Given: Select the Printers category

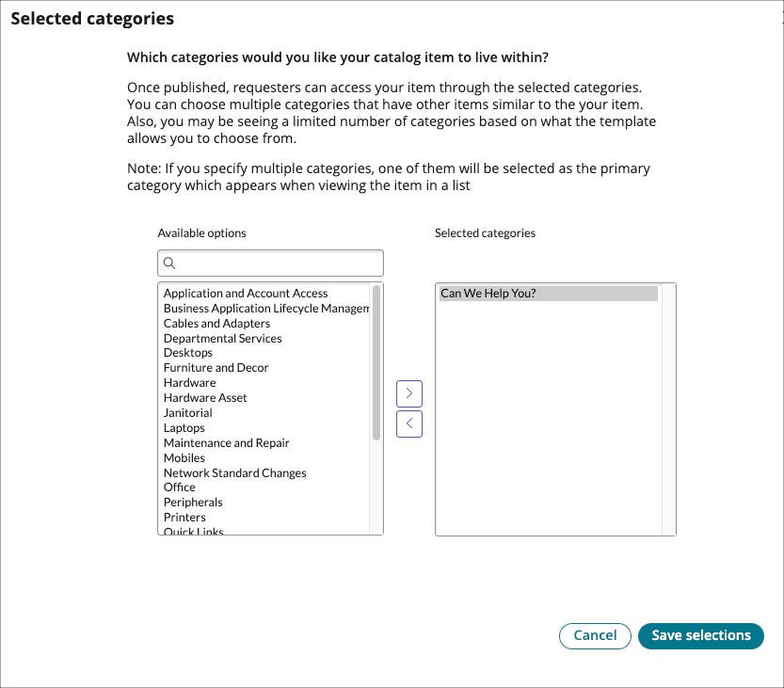Looking at the screenshot, I should pos(184,517).
